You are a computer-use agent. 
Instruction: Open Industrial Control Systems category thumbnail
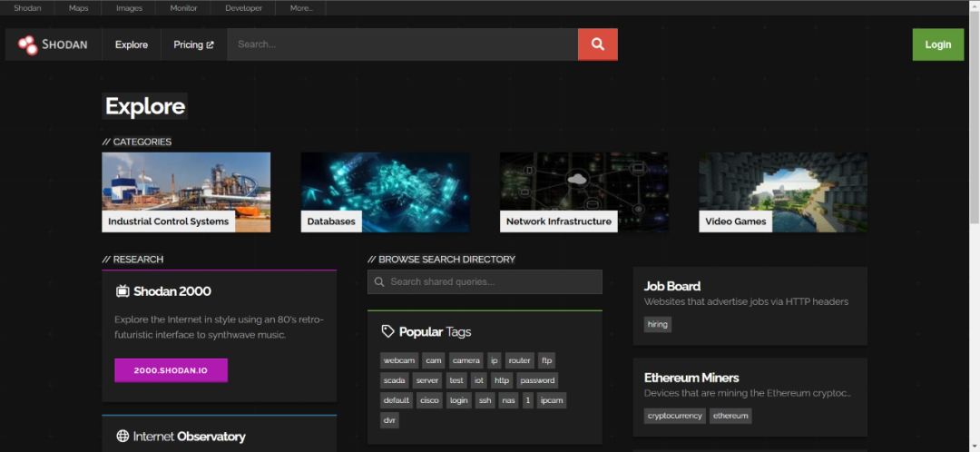(186, 192)
